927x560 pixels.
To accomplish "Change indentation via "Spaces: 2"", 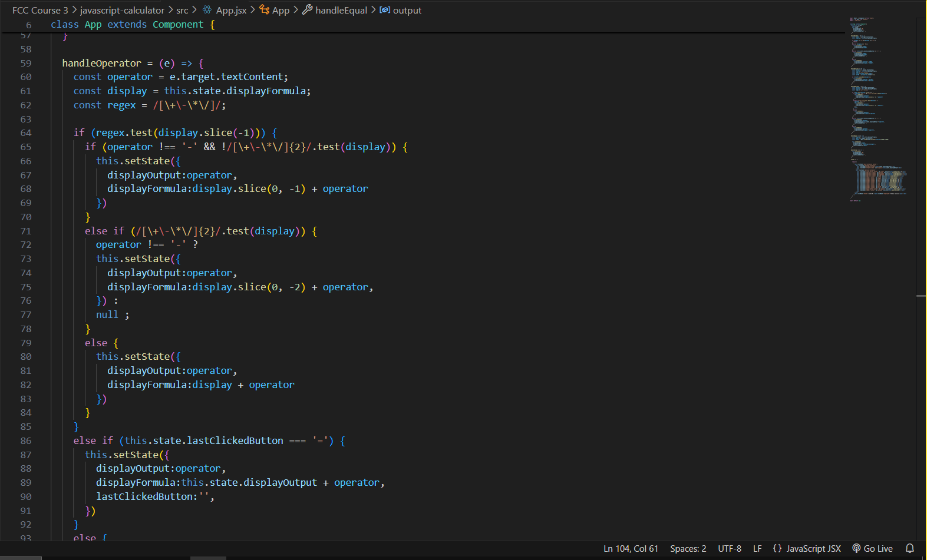I will (x=688, y=548).
